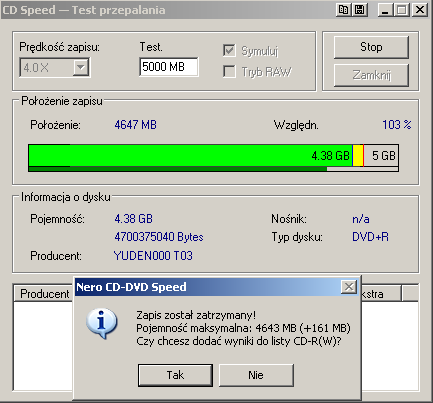Click the Prędkość zapisu label
433x403 pixels.
tap(59, 47)
